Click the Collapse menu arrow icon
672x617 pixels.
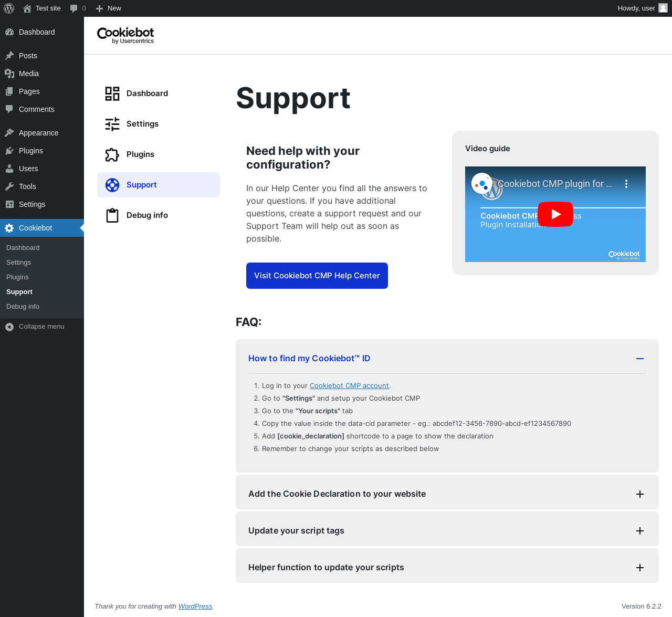point(9,327)
